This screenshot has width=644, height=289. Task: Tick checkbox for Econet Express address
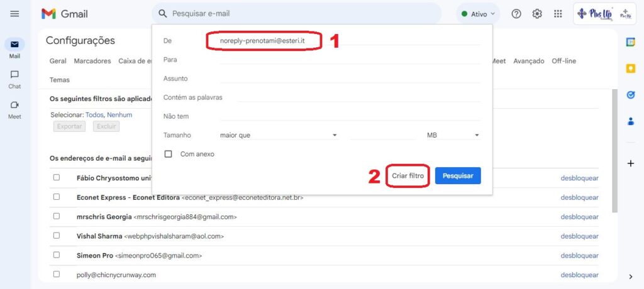click(x=57, y=197)
